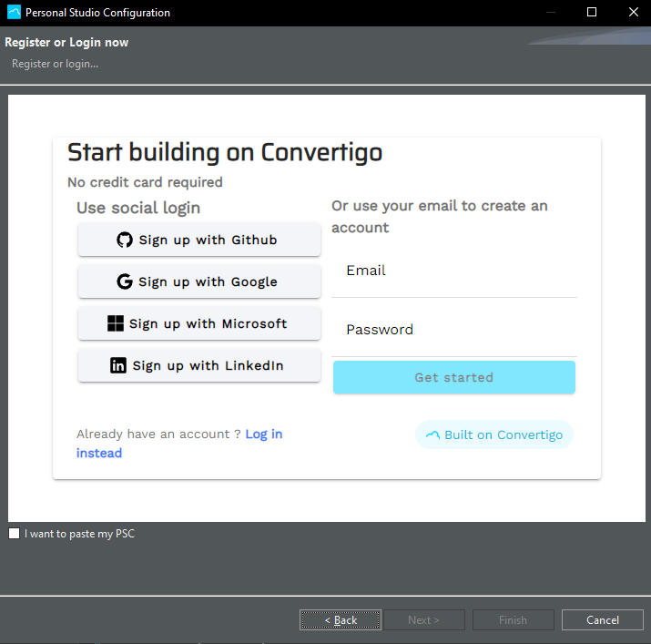This screenshot has width=651, height=644.
Task: Open the 'Log in instead' link
Action: pyautogui.click(x=264, y=434)
